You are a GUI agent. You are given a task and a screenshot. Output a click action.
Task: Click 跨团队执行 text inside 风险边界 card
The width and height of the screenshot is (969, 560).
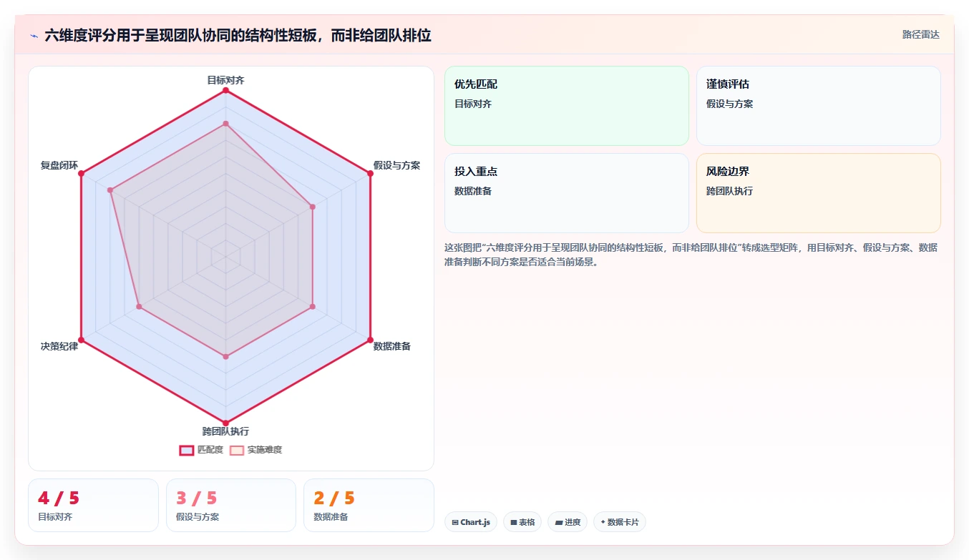pyautogui.click(x=729, y=191)
